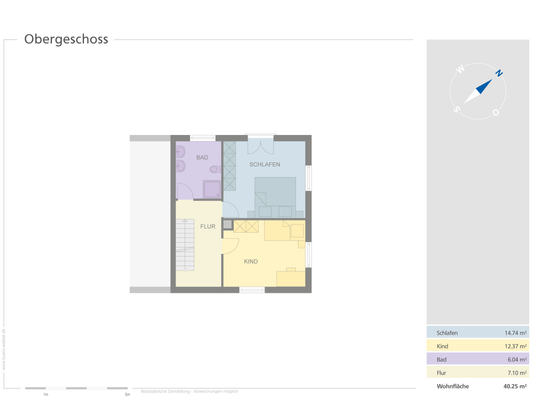Click the wardrobe in SCHLAFEN room
Screen dimensions: 533x400
click(x=229, y=166)
